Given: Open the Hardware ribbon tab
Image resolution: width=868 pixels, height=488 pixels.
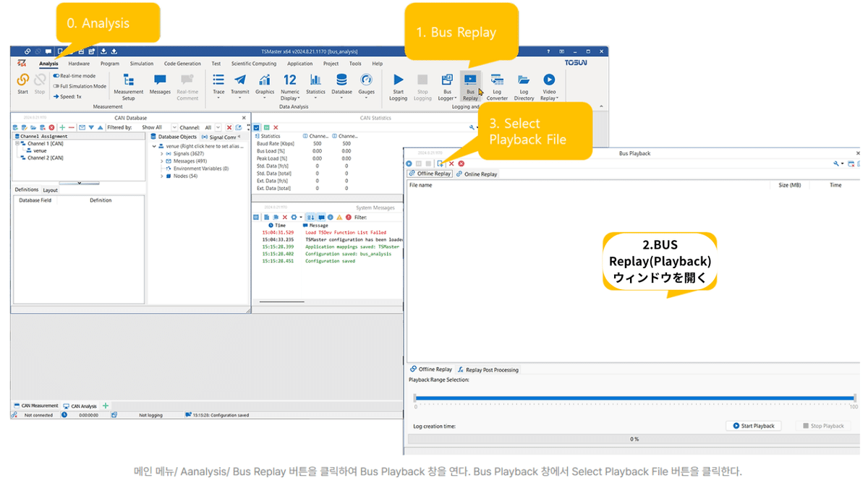Looking at the screenshot, I should coord(79,64).
